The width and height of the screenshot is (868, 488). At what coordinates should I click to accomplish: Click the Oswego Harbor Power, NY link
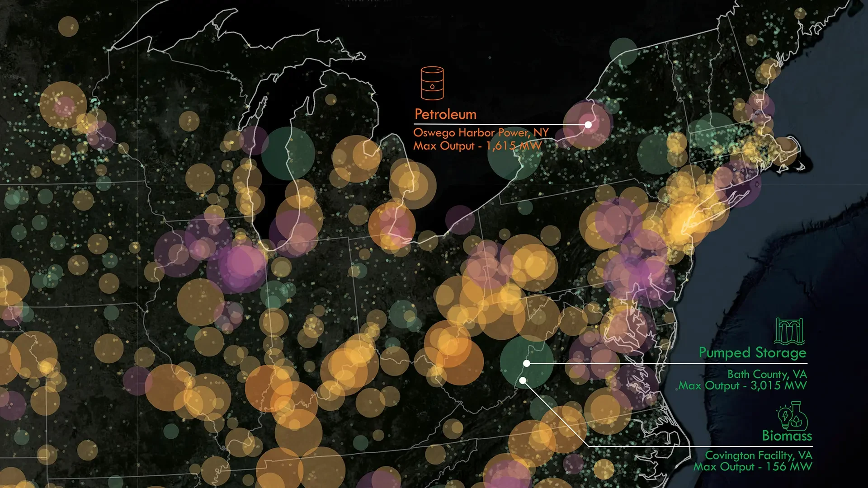point(480,132)
